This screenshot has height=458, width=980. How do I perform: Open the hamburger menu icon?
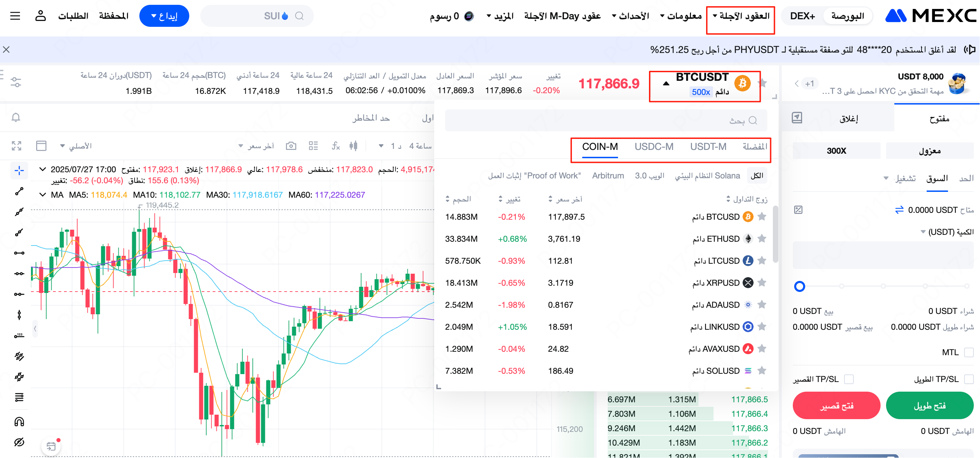pyautogui.click(x=15, y=16)
